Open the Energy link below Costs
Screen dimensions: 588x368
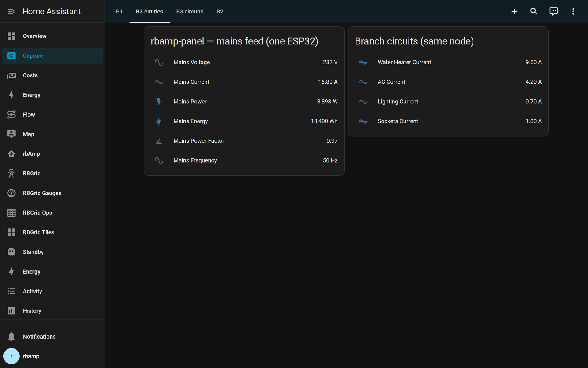[52, 95]
